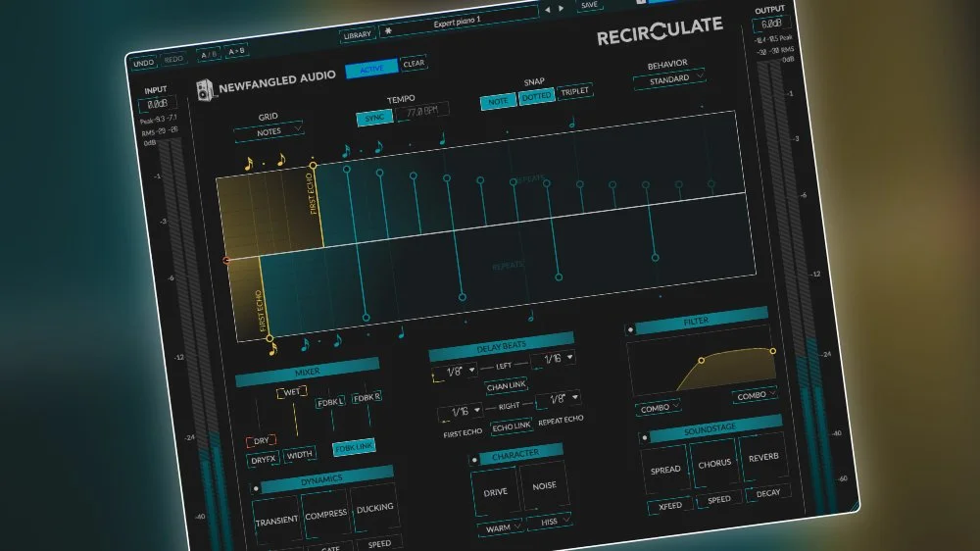
Task: Click the Transient dynamics pad
Action: click(277, 521)
